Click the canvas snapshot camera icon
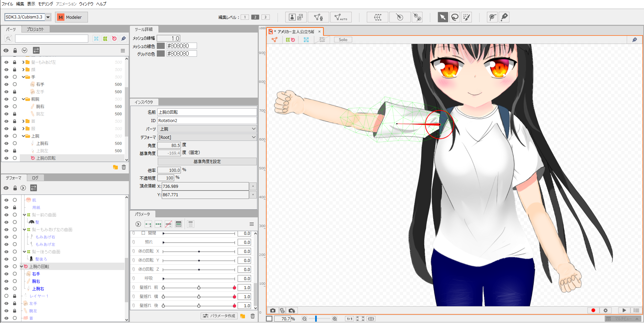The height and width of the screenshot is (323, 644). pyautogui.click(x=273, y=311)
